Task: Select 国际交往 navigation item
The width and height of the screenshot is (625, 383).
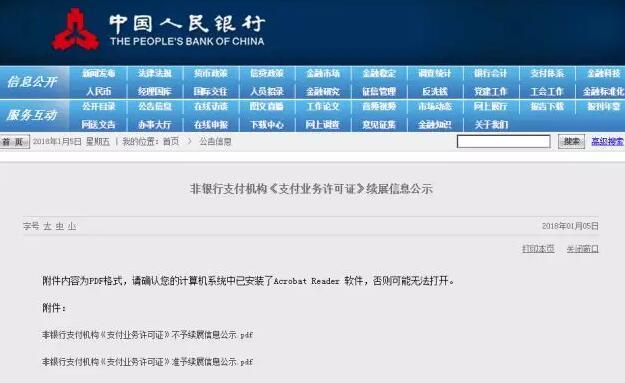Action: (211, 92)
